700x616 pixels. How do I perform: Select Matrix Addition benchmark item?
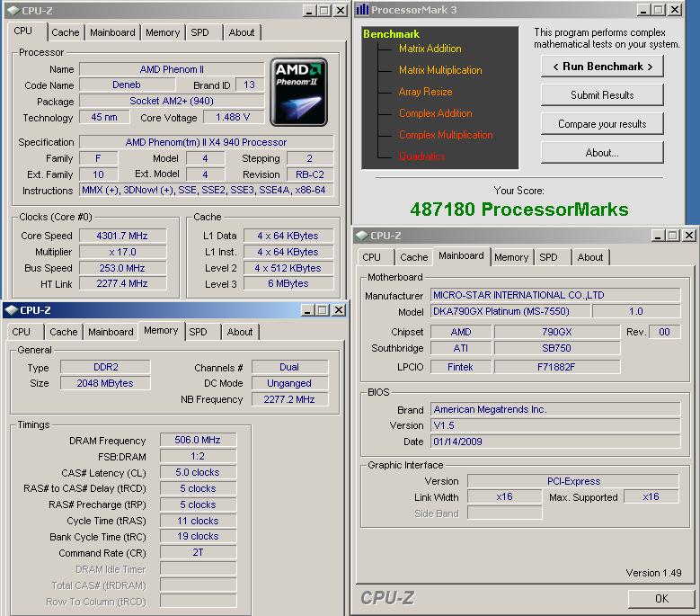tap(430, 49)
